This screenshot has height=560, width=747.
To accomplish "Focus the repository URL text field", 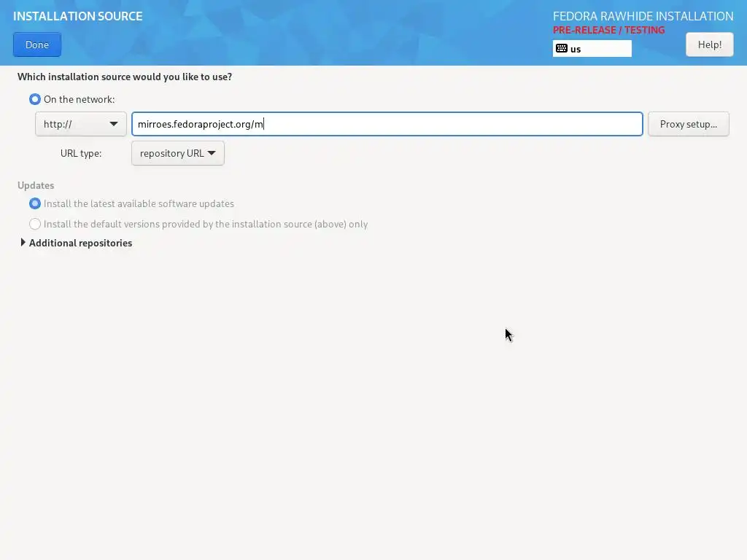I will coord(387,124).
